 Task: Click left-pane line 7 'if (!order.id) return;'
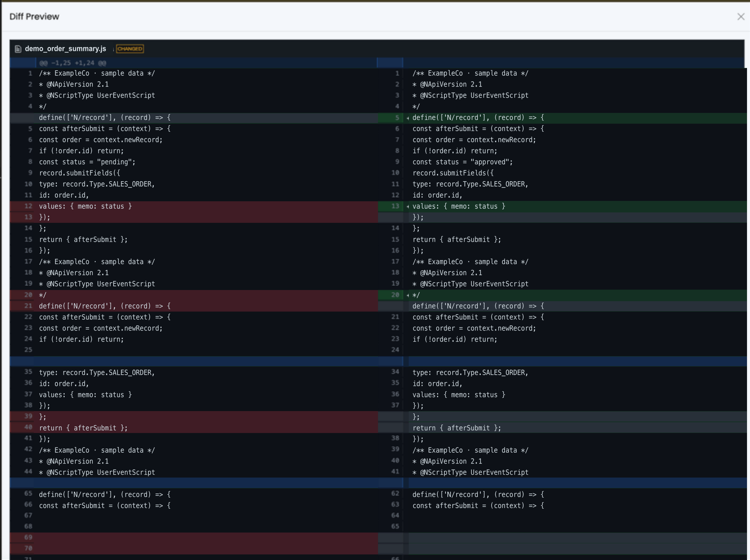[x=81, y=151]
